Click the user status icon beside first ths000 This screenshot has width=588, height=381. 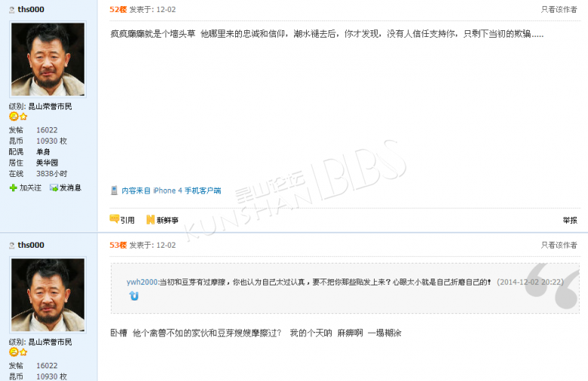pyautogui.click(x=11, y=10)
